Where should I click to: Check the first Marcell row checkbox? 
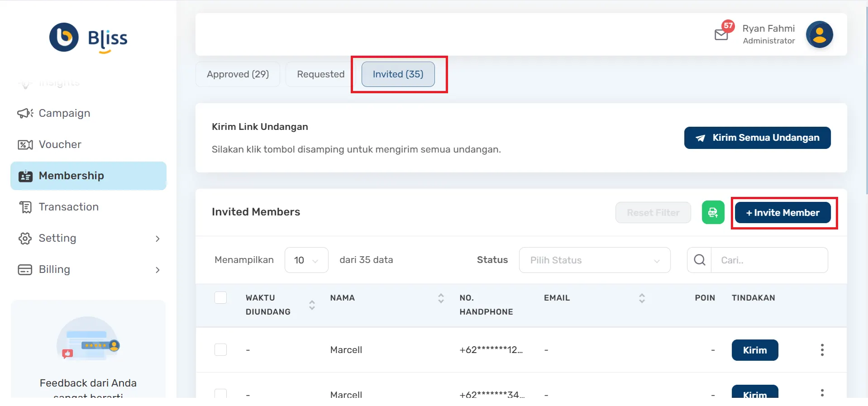tap(220, 349)
